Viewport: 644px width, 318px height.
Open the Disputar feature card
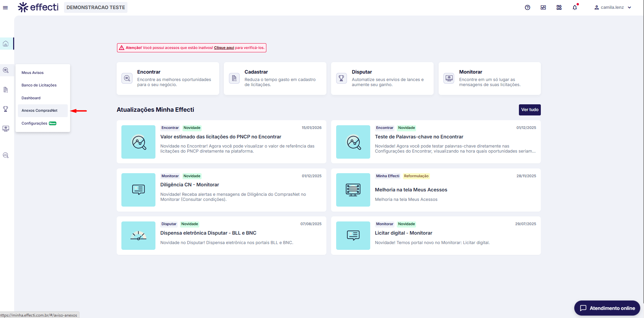click(382, 78)
